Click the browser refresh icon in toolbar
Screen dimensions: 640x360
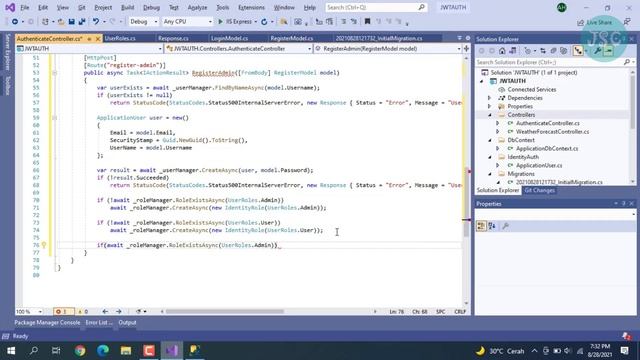click(x=264, y=22)
